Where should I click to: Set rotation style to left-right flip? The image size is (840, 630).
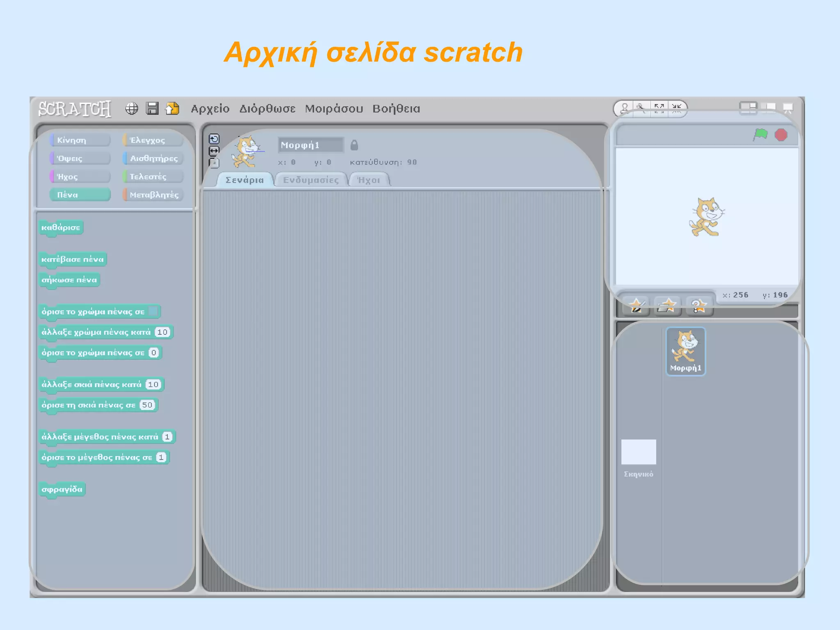pos(214,151)
